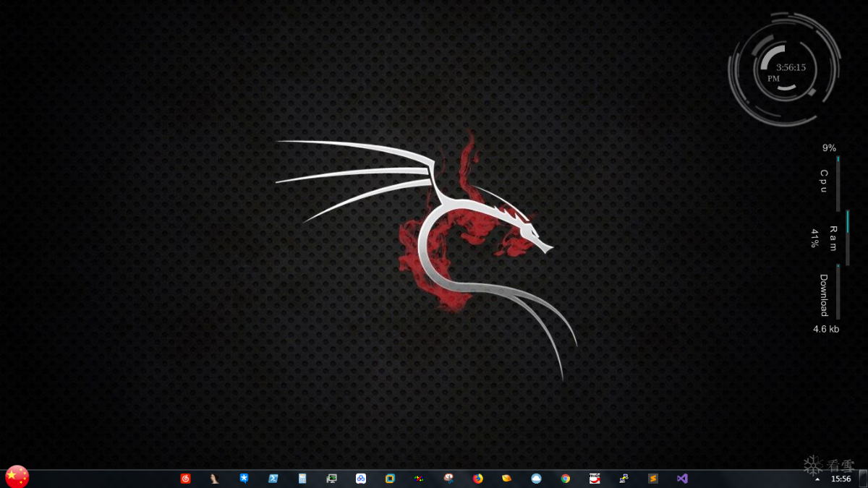
Task: Launch Windows PowerShell from taskbar
Action: point(273,479)
